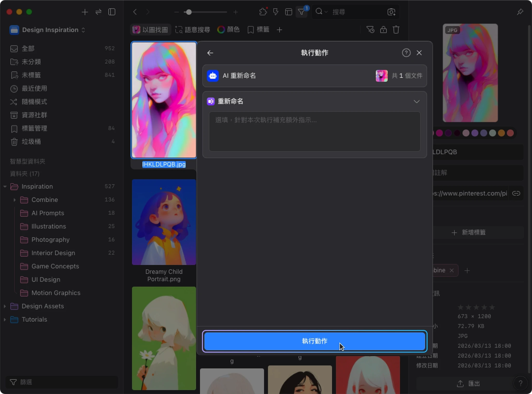Click the blue execute action button

tap(314, 341)
